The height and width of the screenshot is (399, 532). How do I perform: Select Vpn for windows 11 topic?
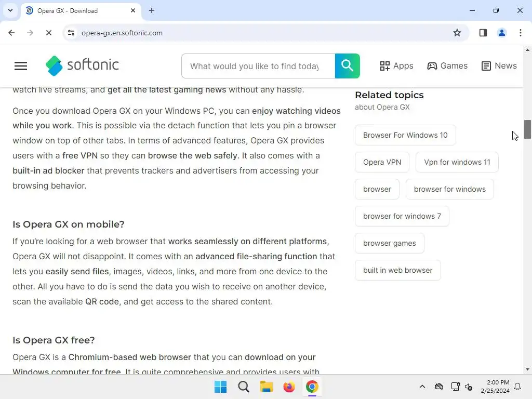(457, 162)
